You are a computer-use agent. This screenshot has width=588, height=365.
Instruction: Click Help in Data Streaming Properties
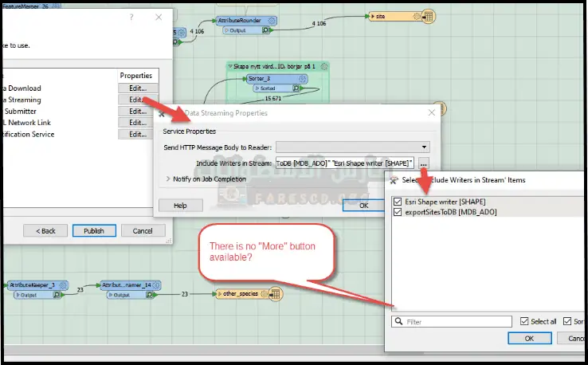click(181, 205)
